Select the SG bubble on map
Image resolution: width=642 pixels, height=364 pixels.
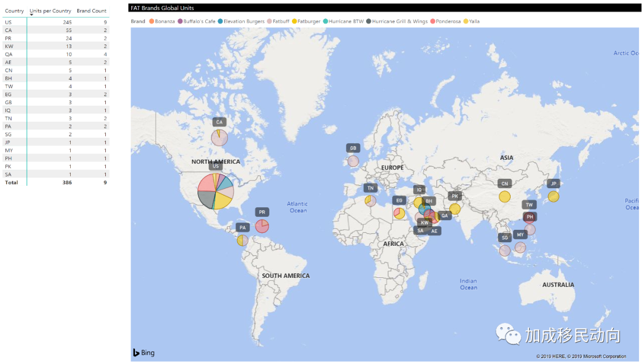pyautogui.click(x=505, y=251)
